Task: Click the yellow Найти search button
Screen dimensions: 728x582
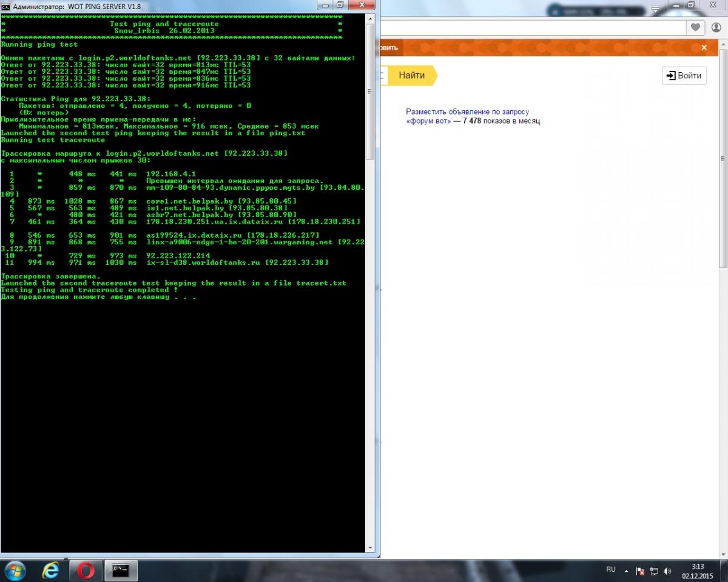Action: click(x=413, y=75)
